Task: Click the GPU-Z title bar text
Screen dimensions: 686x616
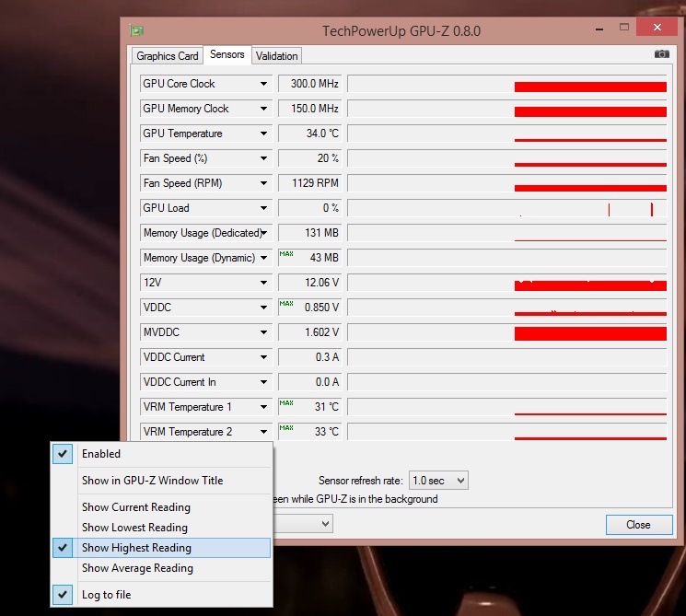Action: click(x=401, y=31)
